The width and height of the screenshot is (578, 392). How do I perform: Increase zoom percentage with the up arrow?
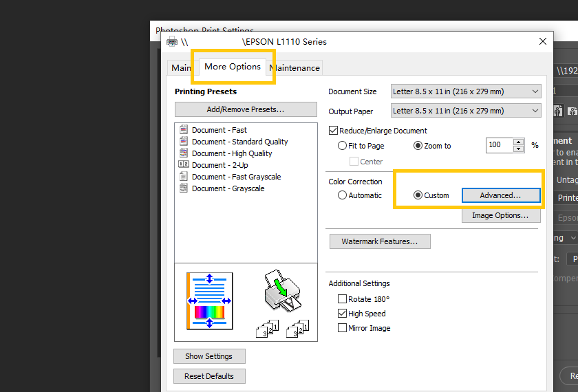(518, 142)
